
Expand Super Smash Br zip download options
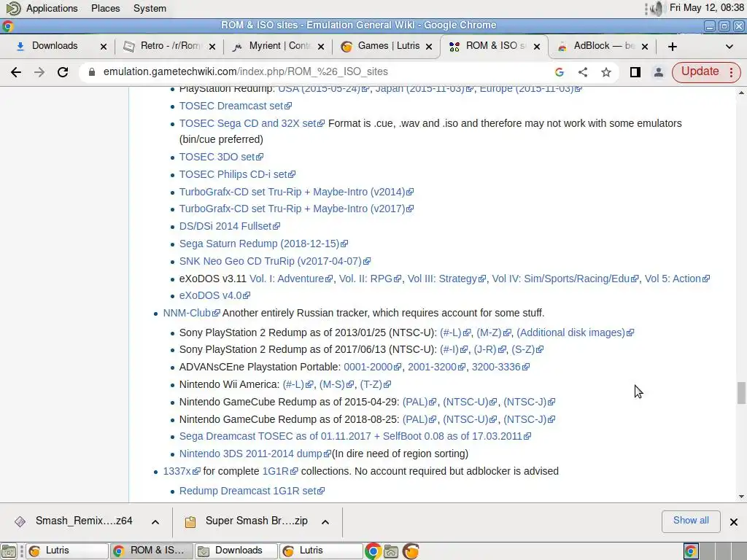pyautogui.click(x=325, y=522)
